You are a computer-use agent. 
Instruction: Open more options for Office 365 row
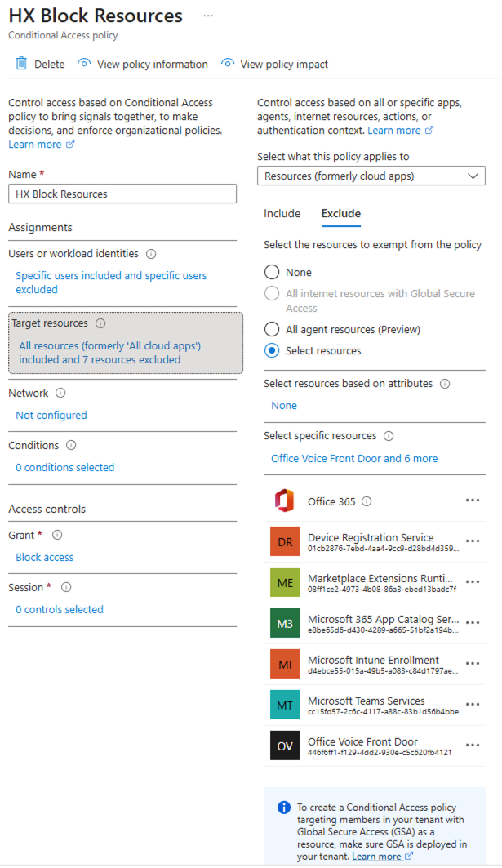pos(472,501)
